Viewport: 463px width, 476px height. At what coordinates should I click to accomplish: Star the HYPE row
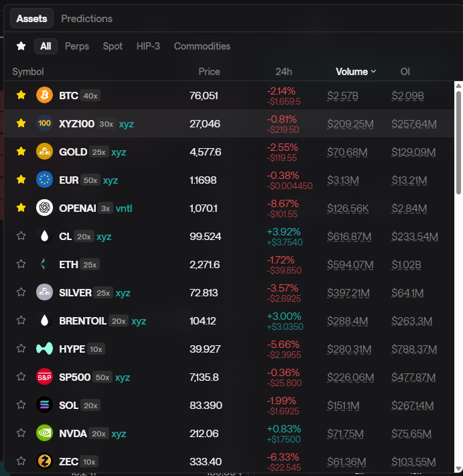coord(21,349)
